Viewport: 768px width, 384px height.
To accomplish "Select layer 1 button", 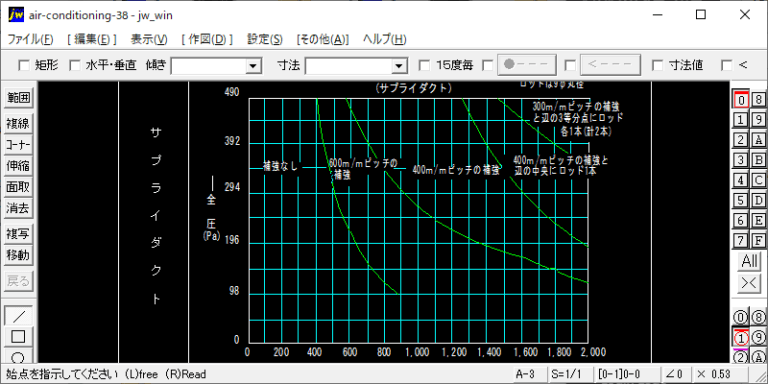I will (741, 120).
